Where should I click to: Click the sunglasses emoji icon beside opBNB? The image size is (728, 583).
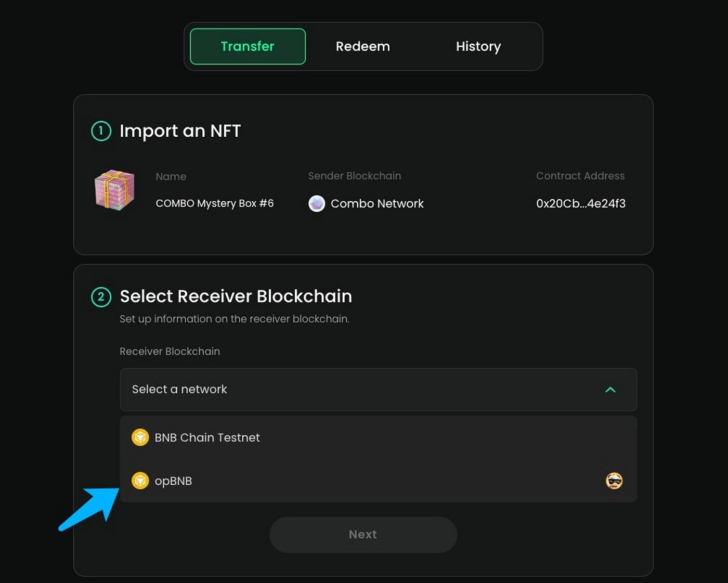pos(614,481)
